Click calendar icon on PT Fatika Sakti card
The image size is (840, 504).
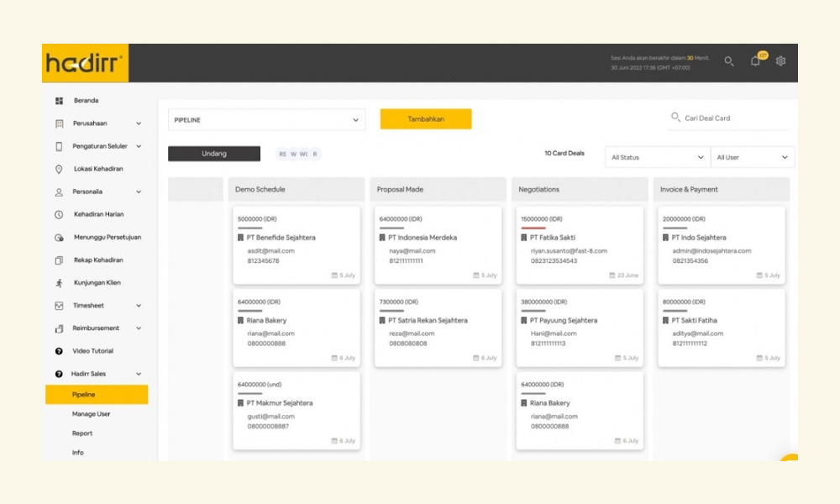612,276
